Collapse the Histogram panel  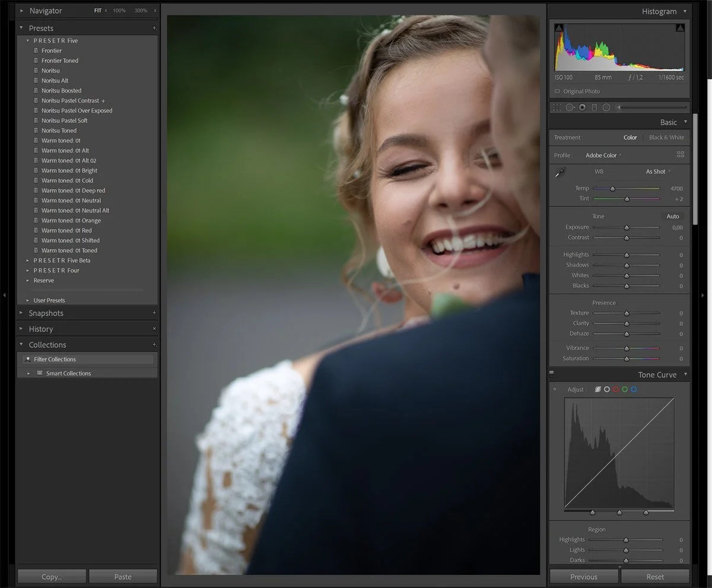(x=685, y=11)
